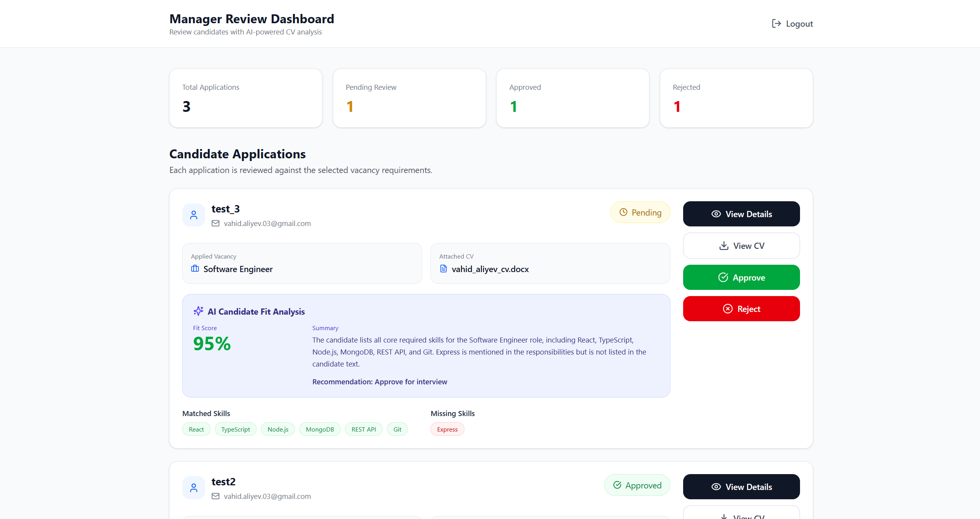980x519 pixels.
Task: Click the Candidate Applications heading
Action: pyautogui.click(x=237, y=154)
